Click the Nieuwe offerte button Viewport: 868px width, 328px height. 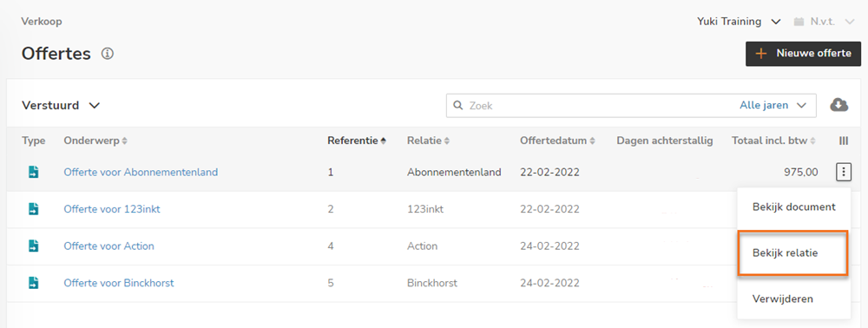click(x=803, y=54)
